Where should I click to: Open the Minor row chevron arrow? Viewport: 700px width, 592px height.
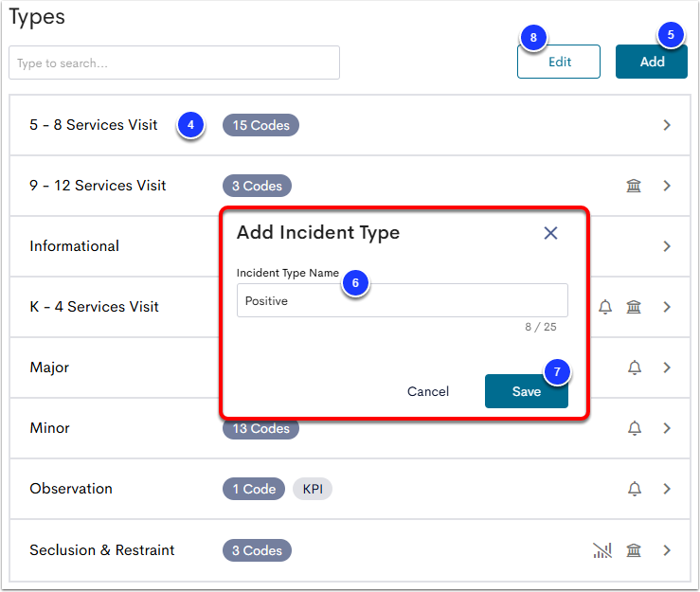coord(667,428)
